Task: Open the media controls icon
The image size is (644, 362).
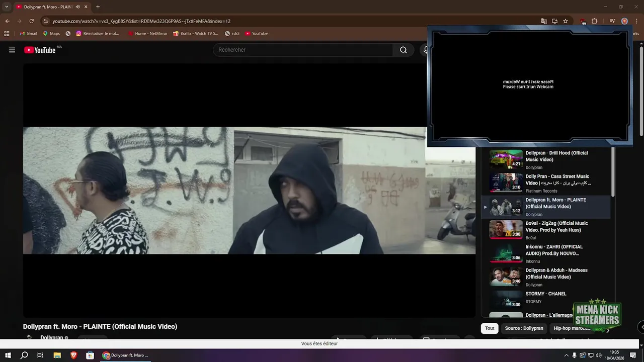Action: tap(612, 21)
